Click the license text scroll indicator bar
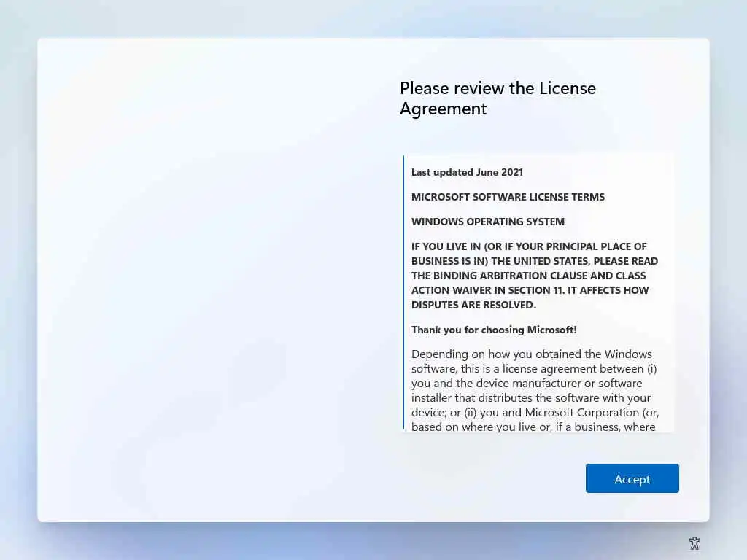This screenshot has width=747, height=560. click(x=403, y=292)
